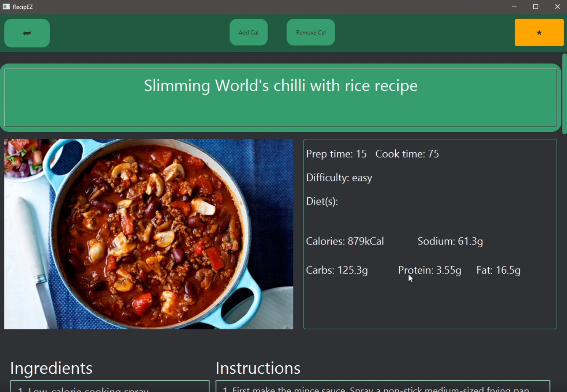567x392 pixels.
Task: Click the 'Prep time: 15' text
Action: coord(336,154)
